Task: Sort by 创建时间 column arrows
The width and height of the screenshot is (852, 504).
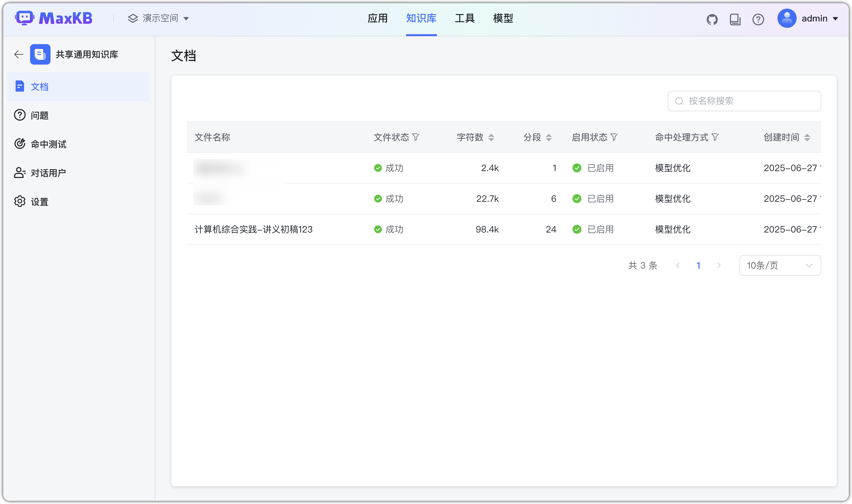Action: pos(807,137)
